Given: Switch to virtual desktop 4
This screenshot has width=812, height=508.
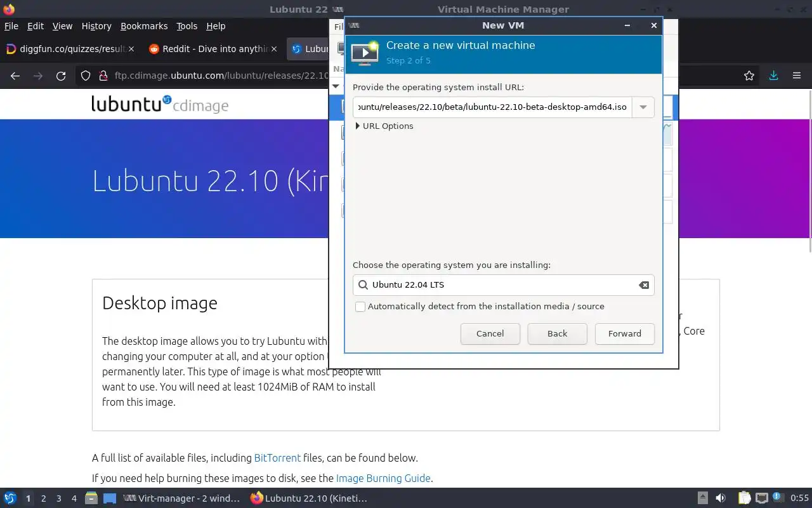Looking at the screenshot, I should click(74, 498).
